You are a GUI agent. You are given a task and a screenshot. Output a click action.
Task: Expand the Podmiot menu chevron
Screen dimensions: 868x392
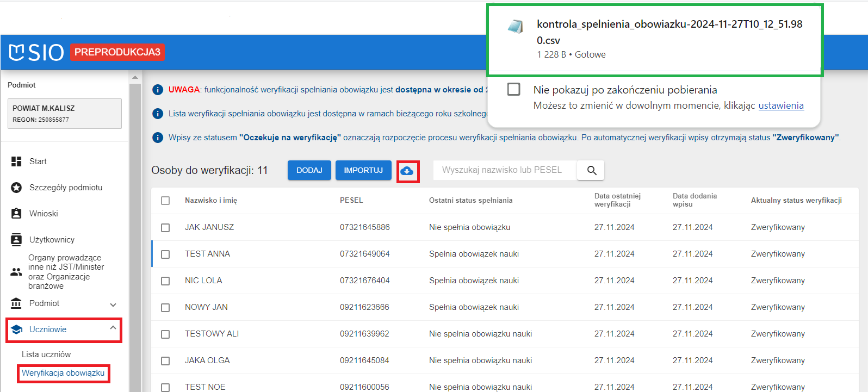[x=113, y=304]
